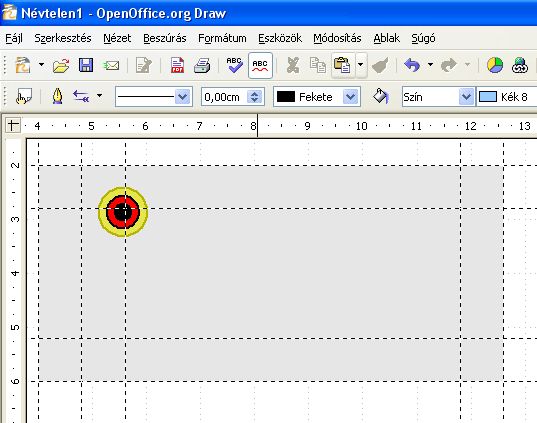
Task: Expand the Szín fill type dropdown
Action: [466, 97]
